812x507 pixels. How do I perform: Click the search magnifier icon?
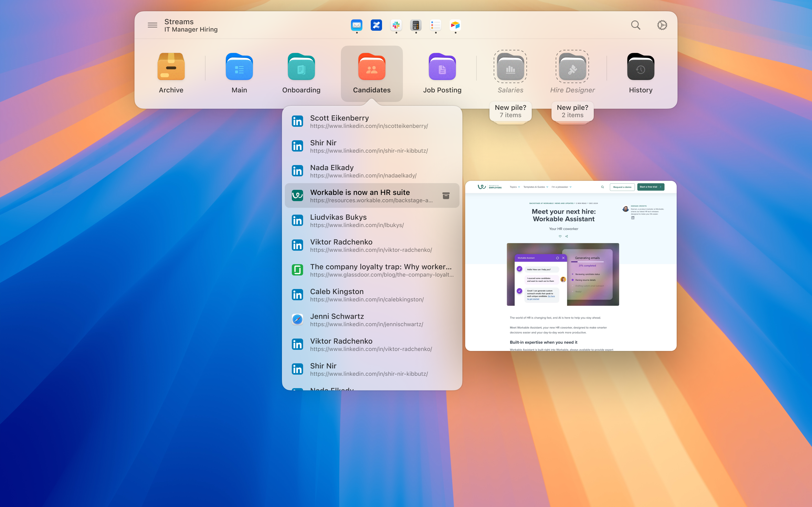(636, 25)
